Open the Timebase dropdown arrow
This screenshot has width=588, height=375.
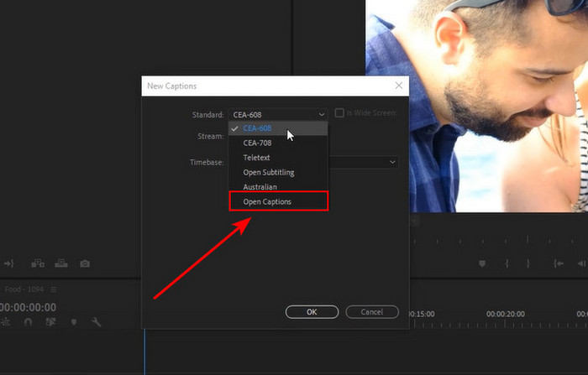coord(392,161)
